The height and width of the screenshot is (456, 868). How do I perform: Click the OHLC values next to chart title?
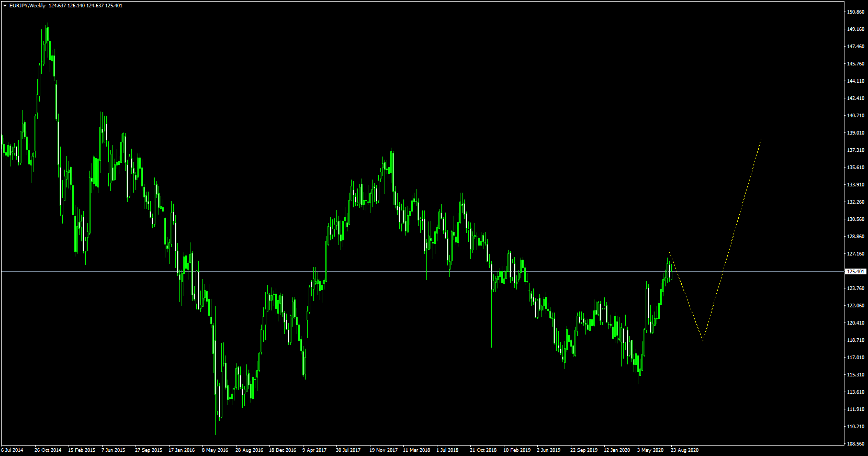[86, 6]
